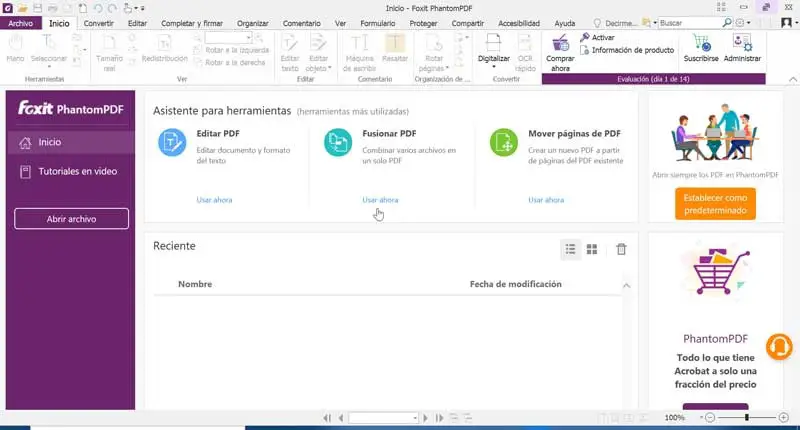Screen dimensions: 800x430
Task: Click Información de producto
Action: (627, 50)
